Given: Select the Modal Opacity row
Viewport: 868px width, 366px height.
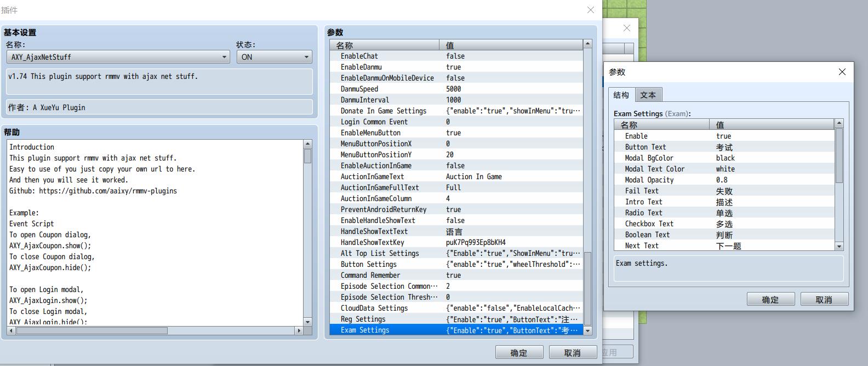Looking at the screenshot, I should [x=724, y=180].
